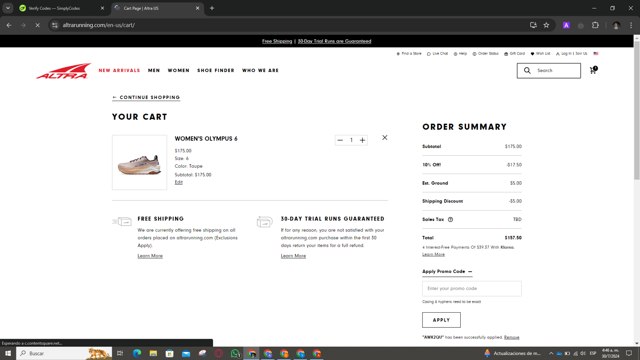
Task: Collapse the Apply Promo Code section
Action: (x=447, y=271)
